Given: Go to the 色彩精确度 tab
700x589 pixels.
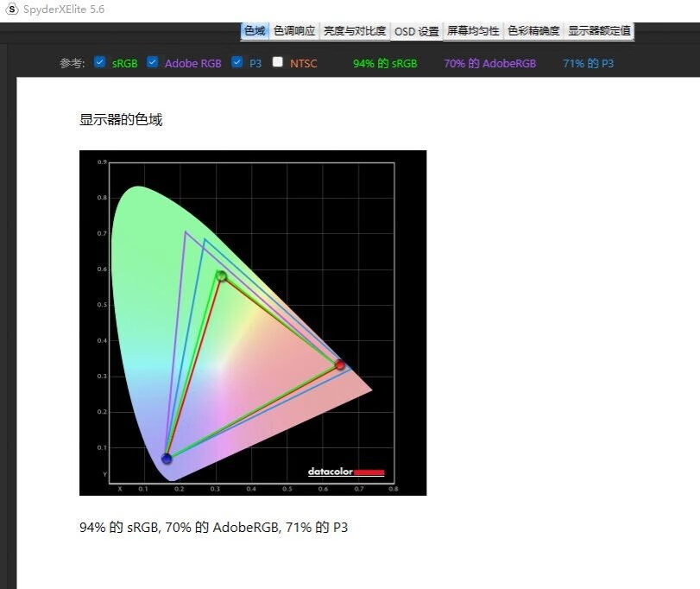Looking at the screenshot, I should (x=533, y=31).
